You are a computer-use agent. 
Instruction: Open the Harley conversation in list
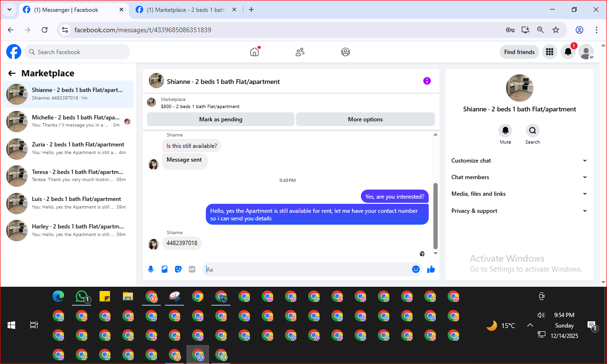(69, 230)
